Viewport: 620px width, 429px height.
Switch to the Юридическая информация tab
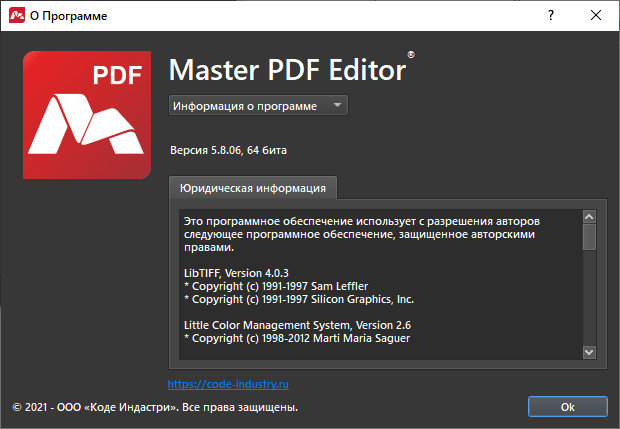[x=252, y=188]
